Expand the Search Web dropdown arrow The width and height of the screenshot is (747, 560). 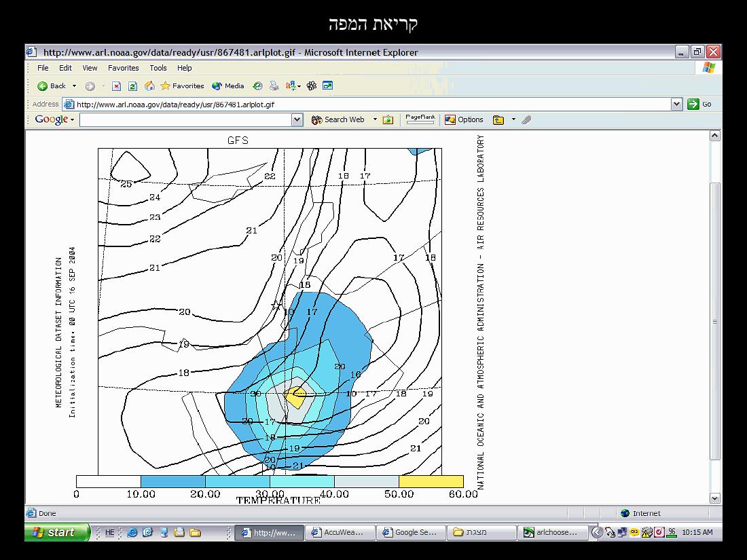pyautogui.click(x=375, y=119)
